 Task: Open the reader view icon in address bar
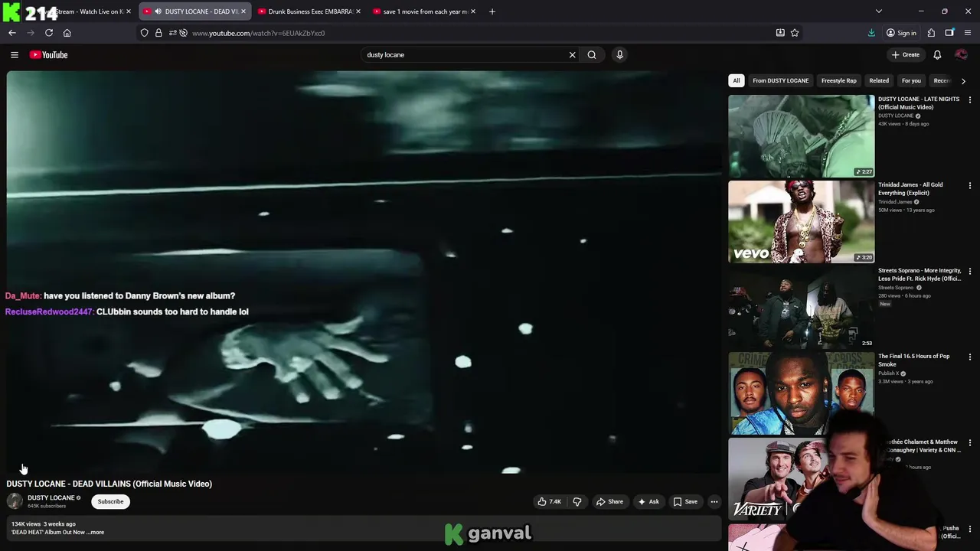(780, 33)
